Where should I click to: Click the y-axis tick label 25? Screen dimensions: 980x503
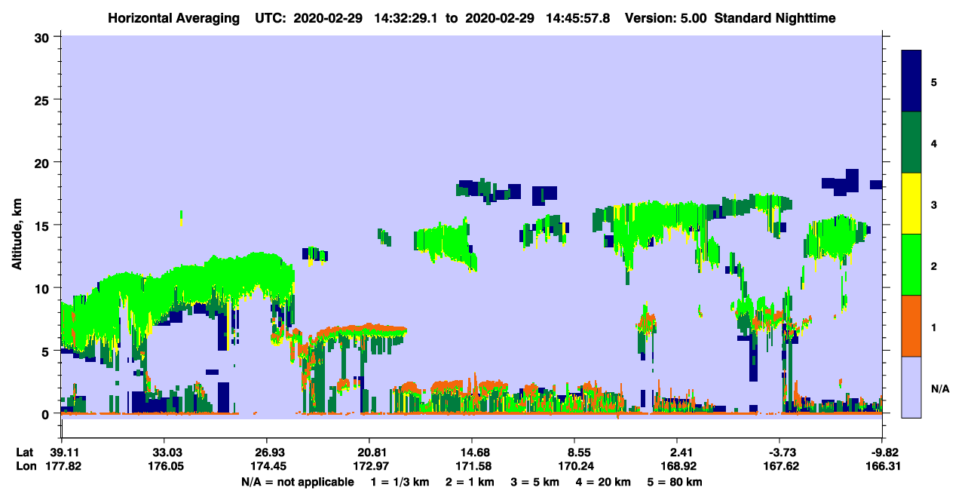pyautogui.click(x=44, y=100)
